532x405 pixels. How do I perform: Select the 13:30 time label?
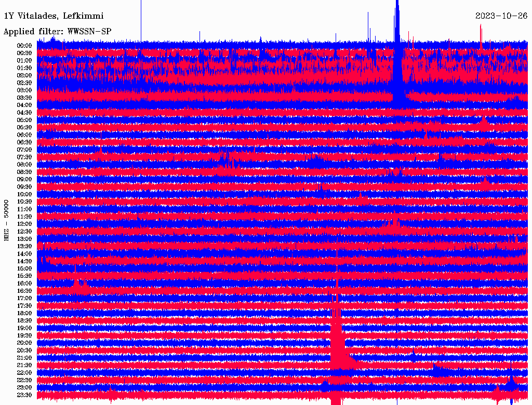tap(24, 246)
